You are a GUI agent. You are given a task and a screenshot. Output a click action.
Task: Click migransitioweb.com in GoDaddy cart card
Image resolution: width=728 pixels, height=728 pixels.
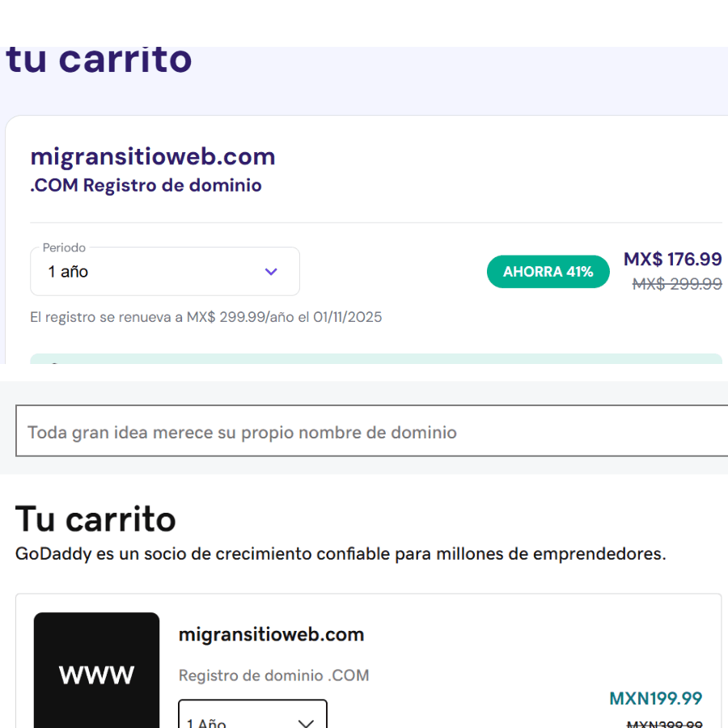(x=271, y=635)
